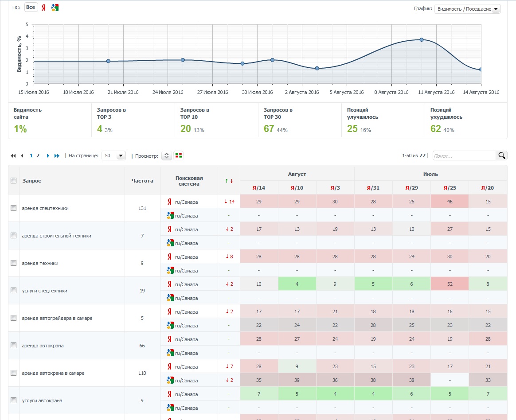516x420 pixels.
Task: Click the chart point at 11 Августа peak
Action: 422,39
